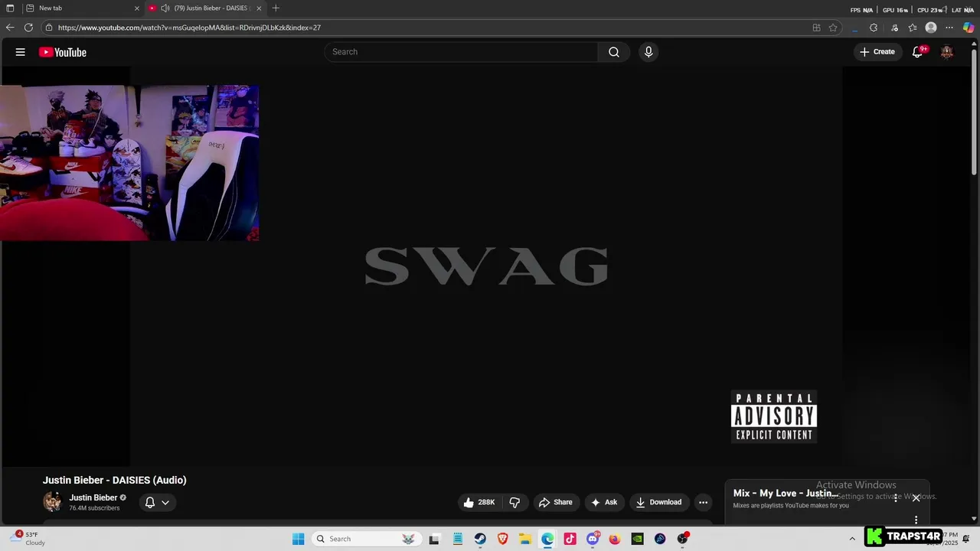Image resolution: width=980 pixels, height=551 pixels.
Task: Open Microsoft Edge from taskbar
Action: [x=547, y=539]
